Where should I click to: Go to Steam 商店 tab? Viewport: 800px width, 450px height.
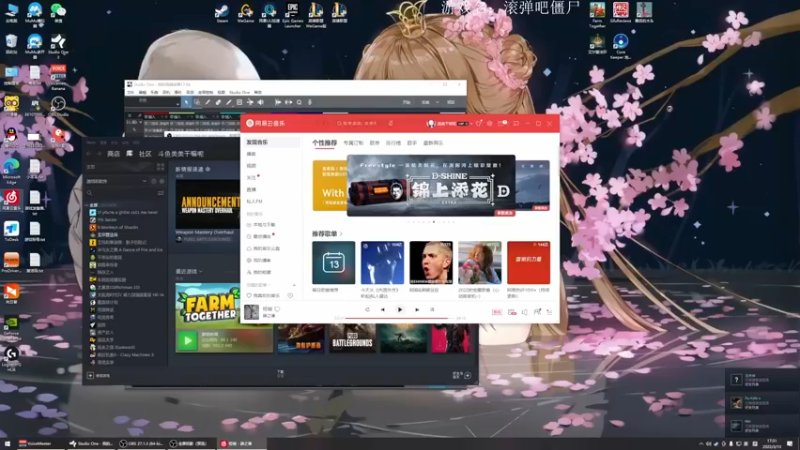113,154
